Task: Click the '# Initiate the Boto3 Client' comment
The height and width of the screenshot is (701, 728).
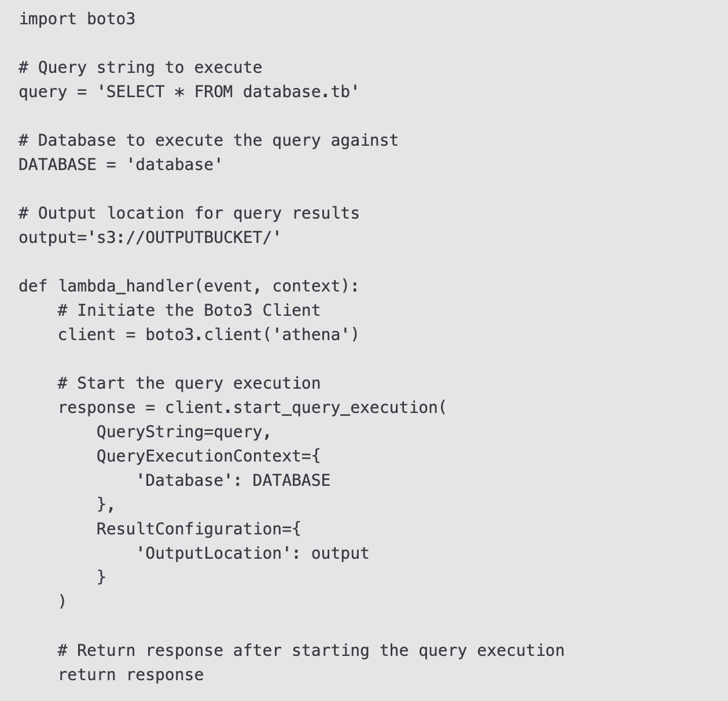Action: click(x=189, y=311)
